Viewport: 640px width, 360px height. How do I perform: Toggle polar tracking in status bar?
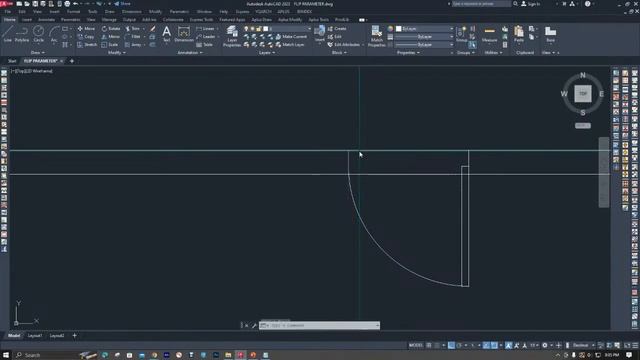coord(459,345)
